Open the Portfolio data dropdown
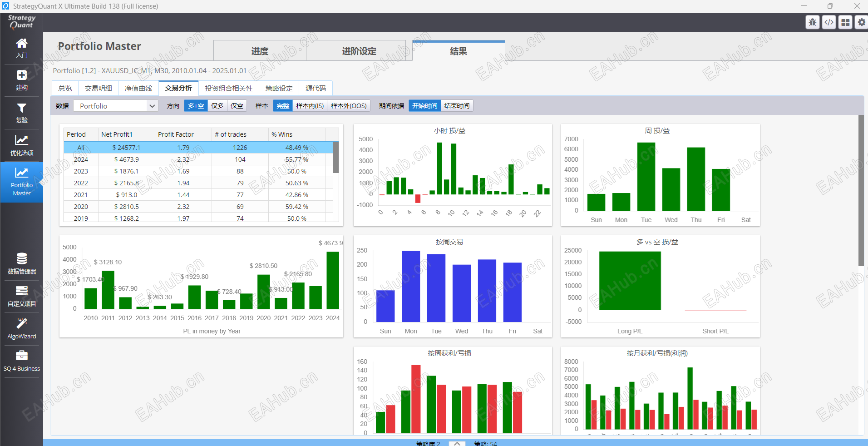 [116, 106]
